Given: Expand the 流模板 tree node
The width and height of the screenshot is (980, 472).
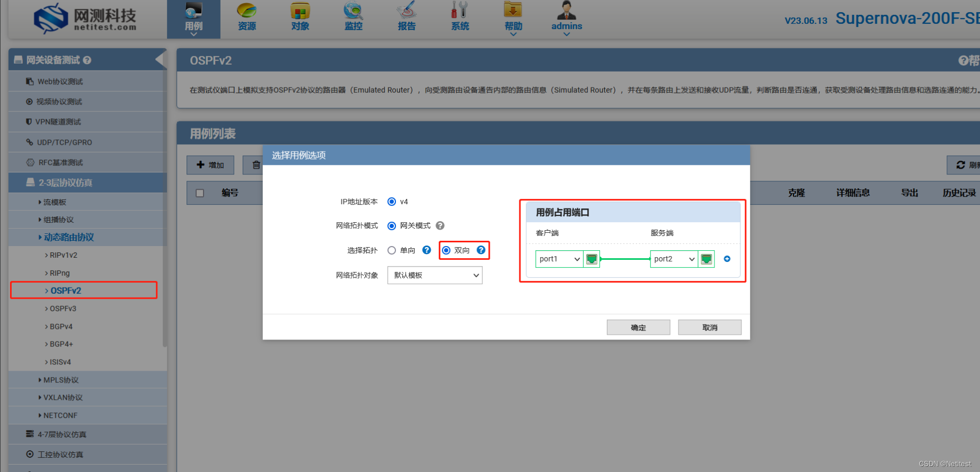Looking at the screenshot, I should tap(87, 202).
